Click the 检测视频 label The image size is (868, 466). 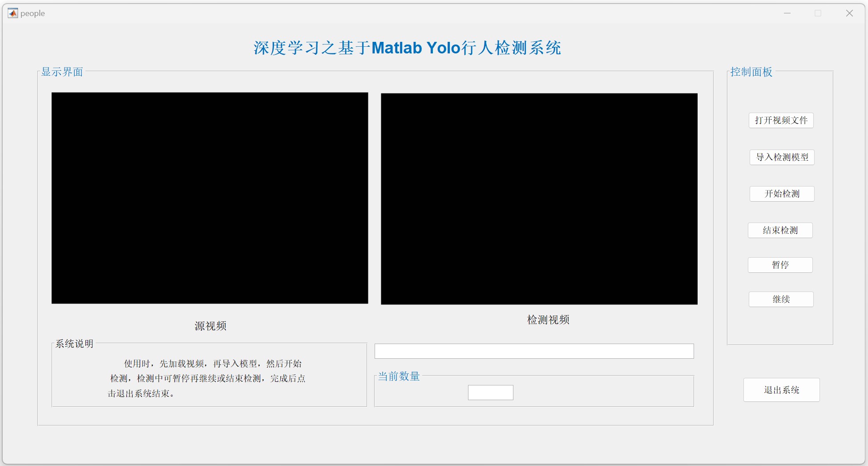click(x=548, y=320)
